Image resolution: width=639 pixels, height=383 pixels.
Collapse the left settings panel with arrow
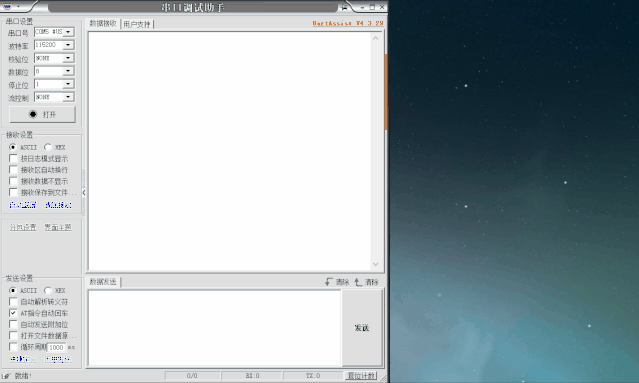point(84,192)
